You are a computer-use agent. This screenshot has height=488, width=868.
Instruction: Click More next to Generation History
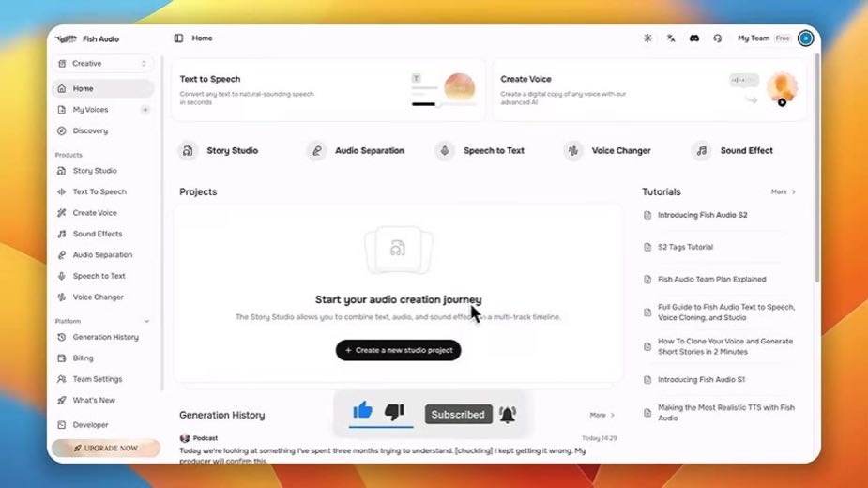coord(602,415)
